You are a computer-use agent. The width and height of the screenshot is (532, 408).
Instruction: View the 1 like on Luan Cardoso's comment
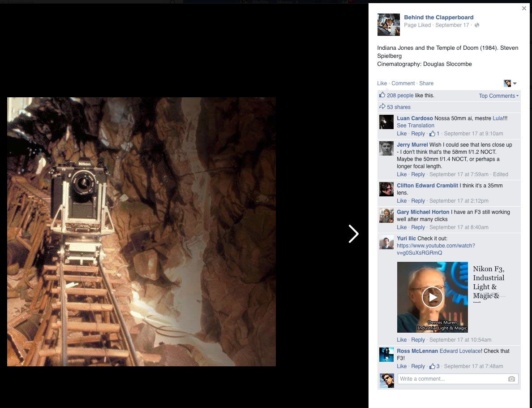point(434,134)
